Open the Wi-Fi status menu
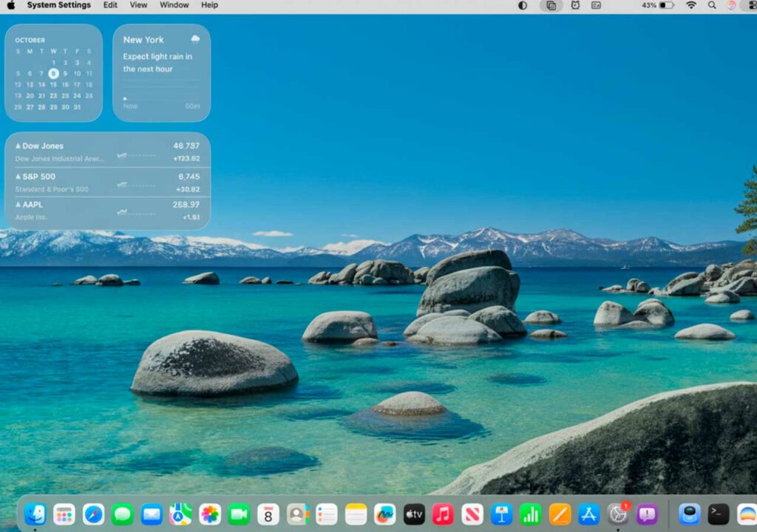Viewport: 757px width, 532px height. pyautogui.click(x=691, y=5)
